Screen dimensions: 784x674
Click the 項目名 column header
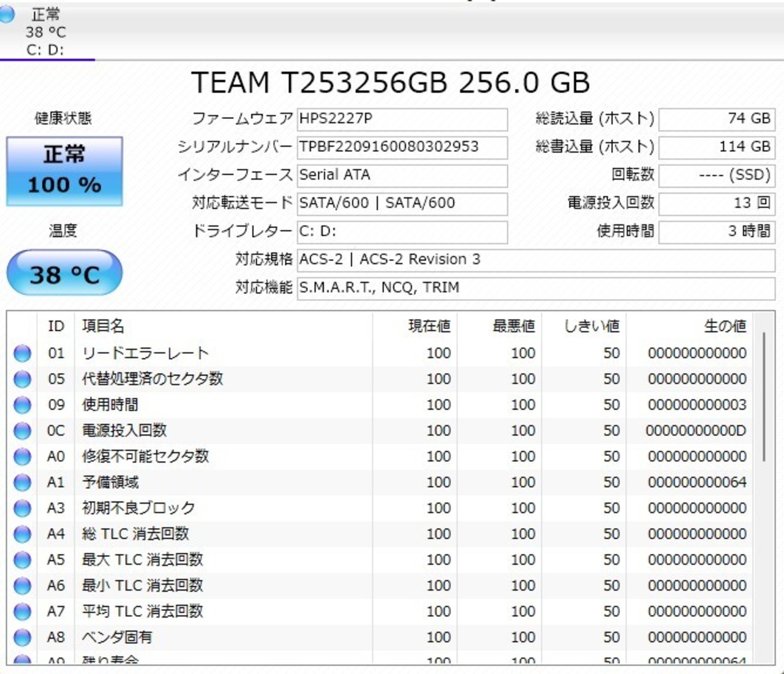click(103, 326)
